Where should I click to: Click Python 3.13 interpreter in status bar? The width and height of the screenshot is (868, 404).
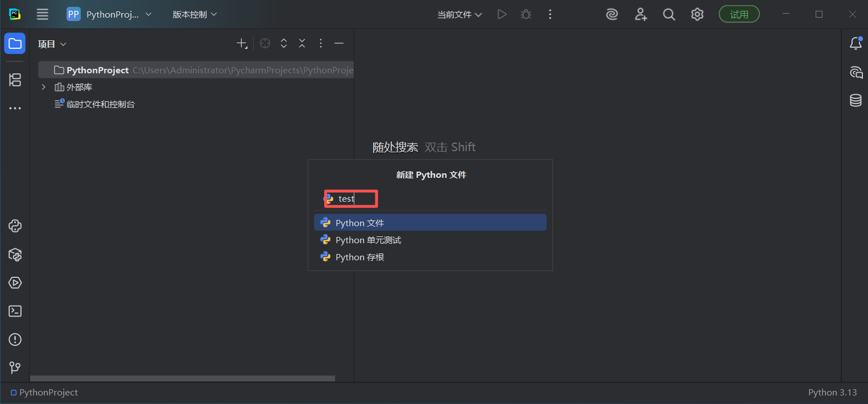pyautogui.click(x=832, y=393)
